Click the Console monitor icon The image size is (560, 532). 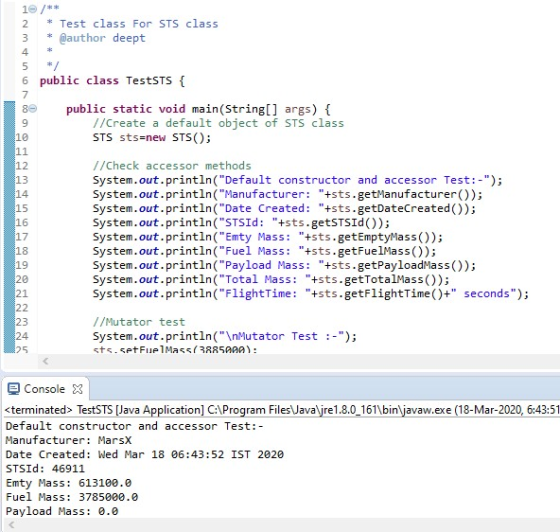point(14,389)
